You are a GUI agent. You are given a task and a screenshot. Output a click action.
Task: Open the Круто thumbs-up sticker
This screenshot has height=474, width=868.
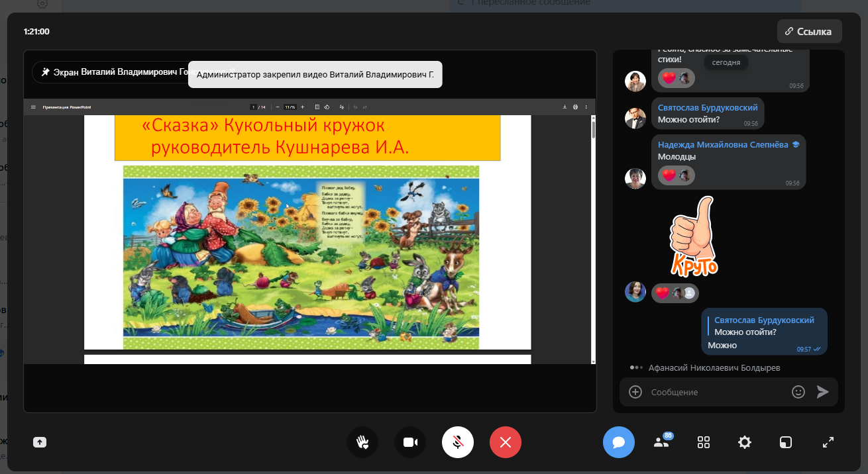click(x=694, y=236)
